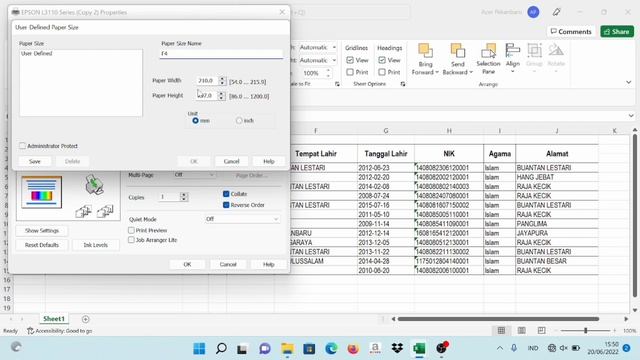Add a new sheet in Excel
This screenshot has height=360, width=640.
[x=85, y=319]
